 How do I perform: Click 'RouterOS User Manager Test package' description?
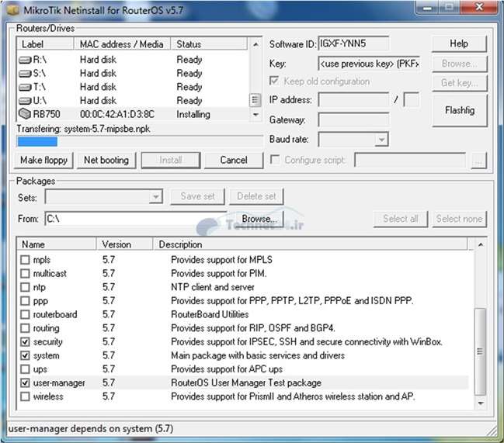(246, 383)
